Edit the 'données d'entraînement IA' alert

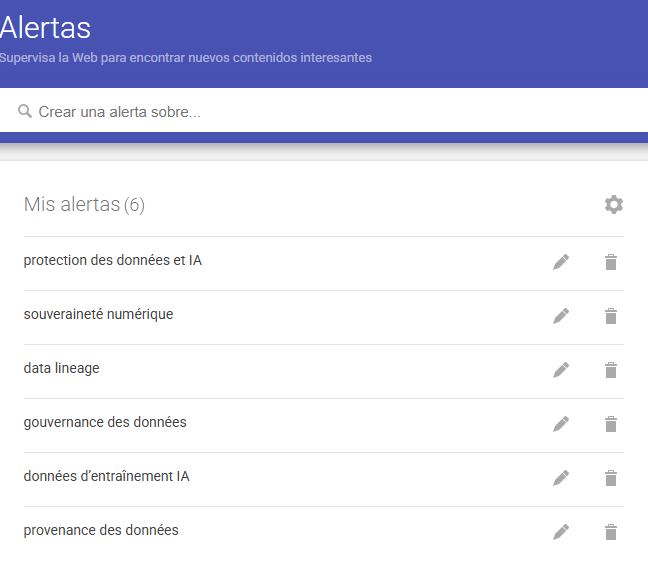click(x=561, y=478)
